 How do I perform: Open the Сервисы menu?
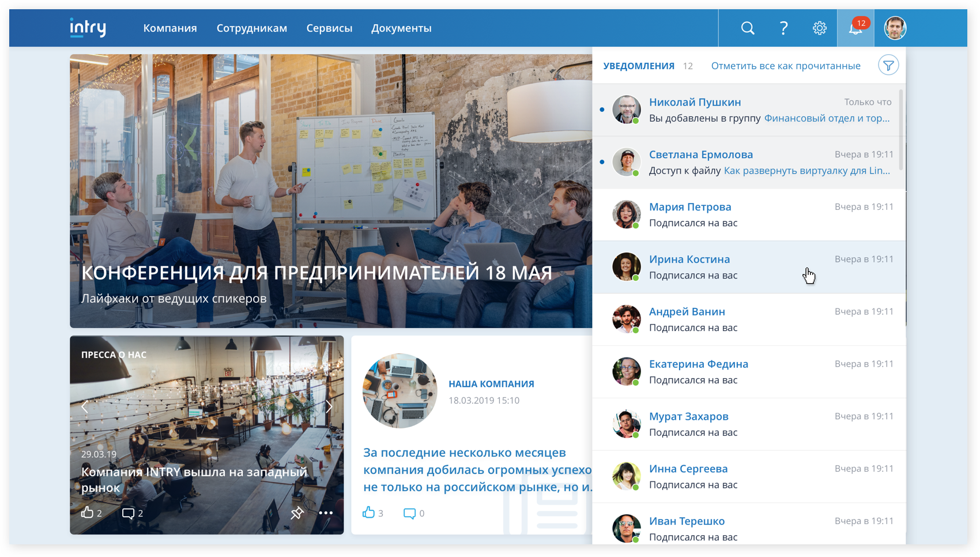pos(329,27)
